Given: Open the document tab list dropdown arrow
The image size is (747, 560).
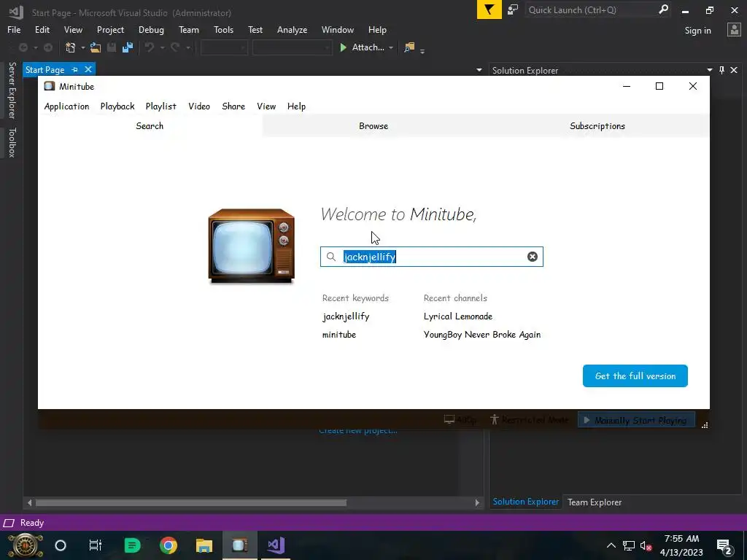Looking at the screenshot, I should pos(479,70).
